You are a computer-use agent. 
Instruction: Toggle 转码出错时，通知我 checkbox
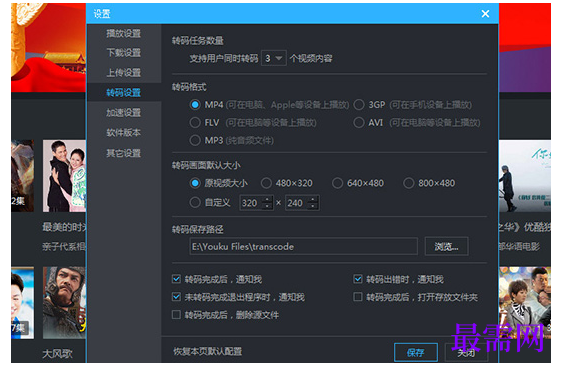coord(358,279)
